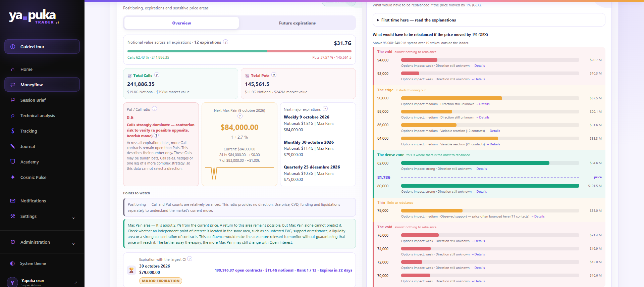Click the Cosmic Pulse sparkle icon
The width and height of the screenshot is (644, 287).
(x=13, y=177)
